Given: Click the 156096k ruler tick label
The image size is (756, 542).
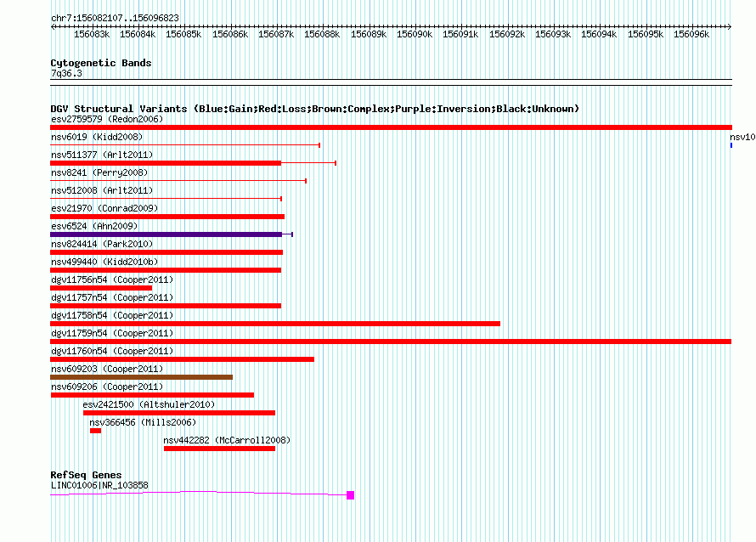Looking at the screenshot, I should coord(691,34).
